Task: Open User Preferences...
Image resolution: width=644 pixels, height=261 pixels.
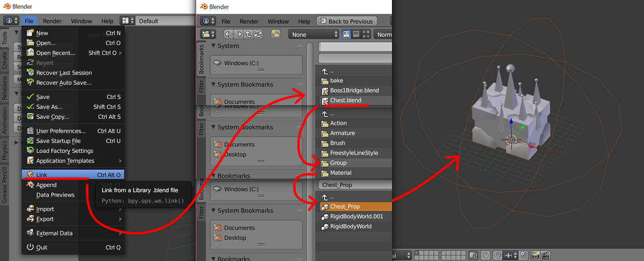Action: tap(73, 131)
